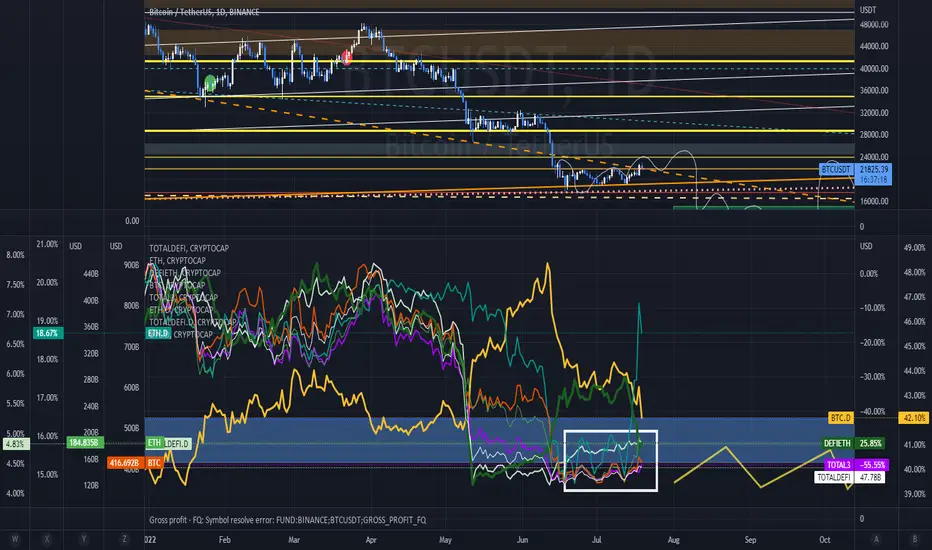Viewport: 932px width, 550px height.
Task: Click Aug on the time axis
Action: pos(673,540)
